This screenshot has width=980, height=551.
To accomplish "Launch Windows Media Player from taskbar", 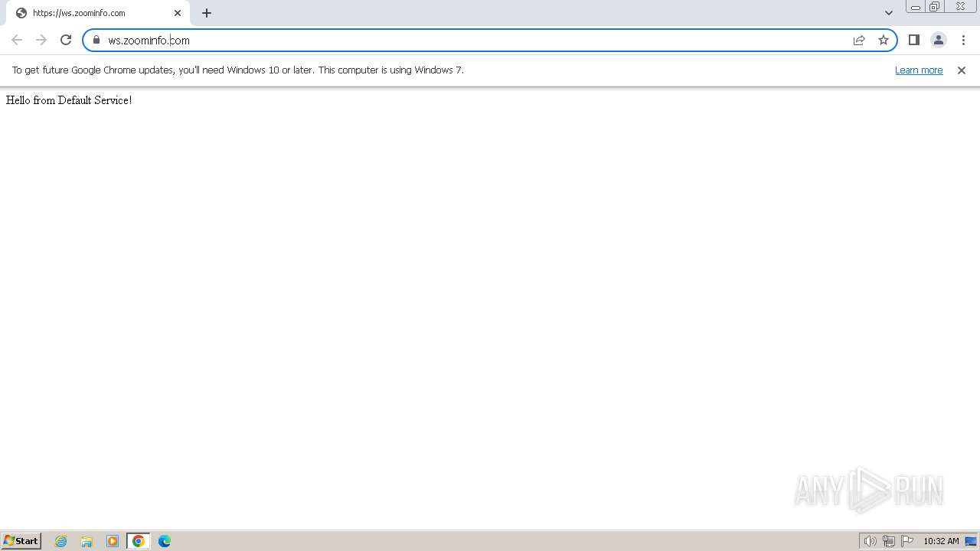I will (113, 541).
